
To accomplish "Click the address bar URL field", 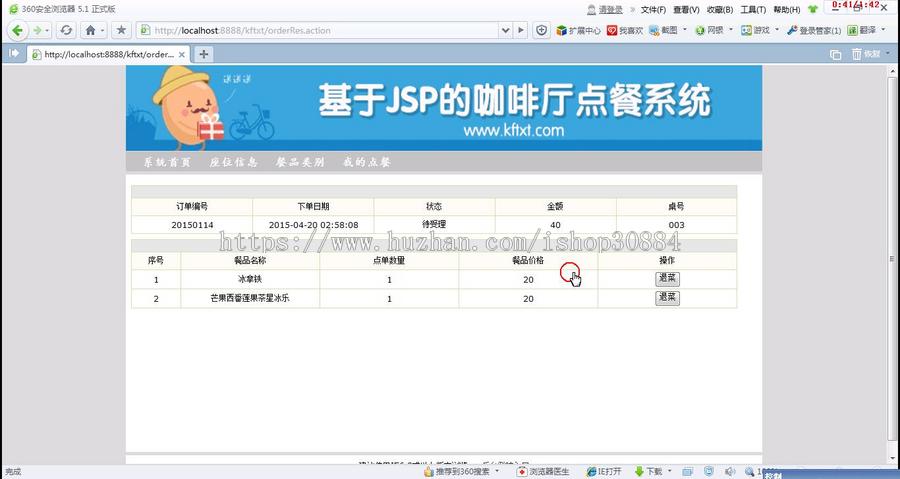I will point(319,30).
